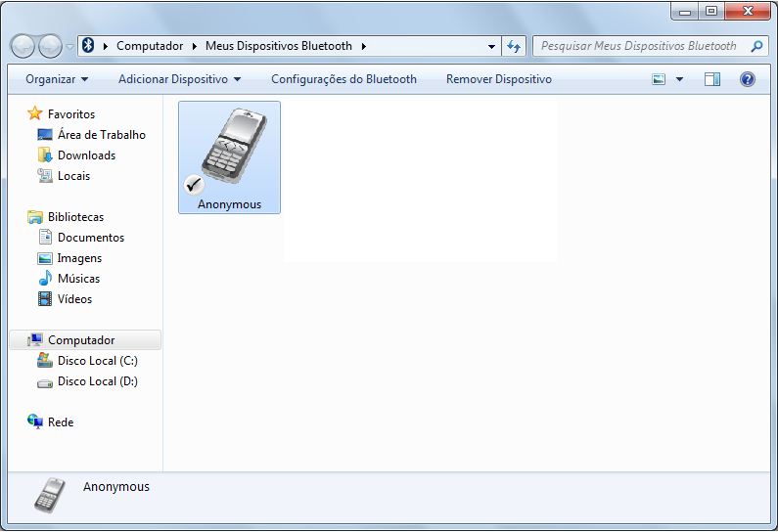Viewport: 778px width, 532px height.
Task: Click checkmark badge on Anonymous device
Action: [194, 185]
